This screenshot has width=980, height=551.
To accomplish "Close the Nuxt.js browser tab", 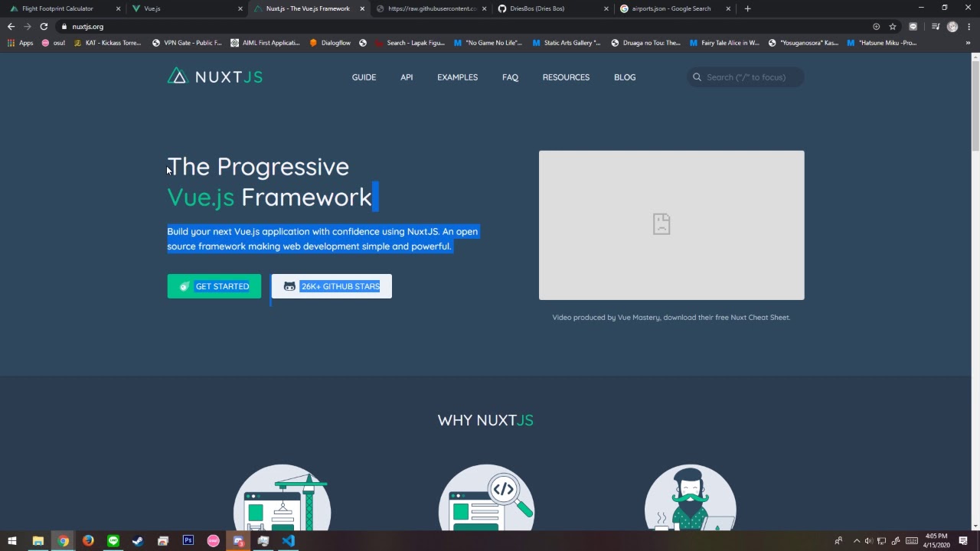I will [x=362, y=8].
